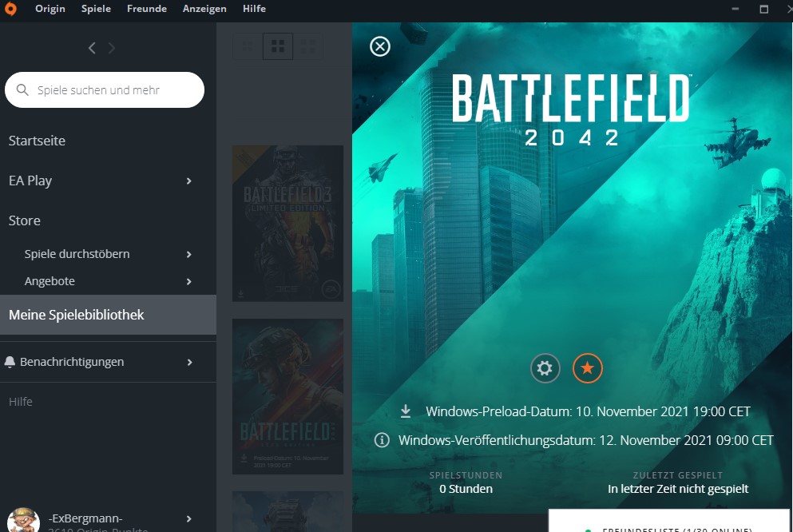The height and width of the screenshot is (532, 793).
Task: Click the Benachrichtigungen bell icon
Action: [10, 362]
